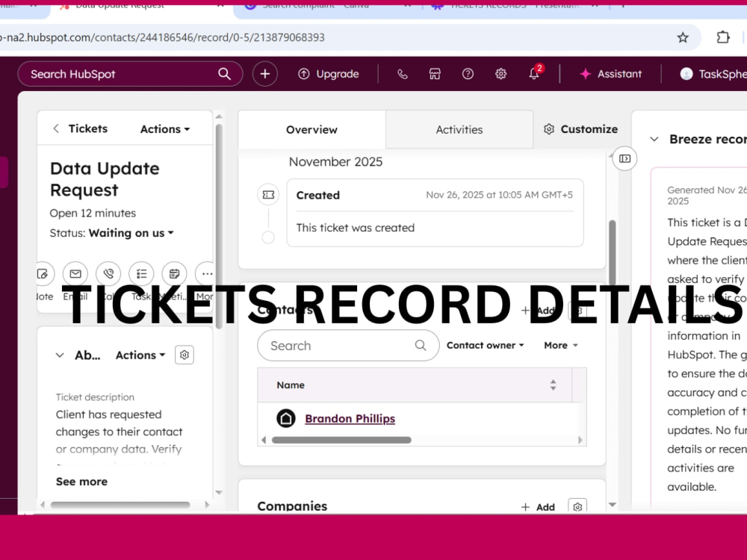This screenshot has height=560, width=747.
Task: Open the help question mark icon
Action: (x=468, y=74)
